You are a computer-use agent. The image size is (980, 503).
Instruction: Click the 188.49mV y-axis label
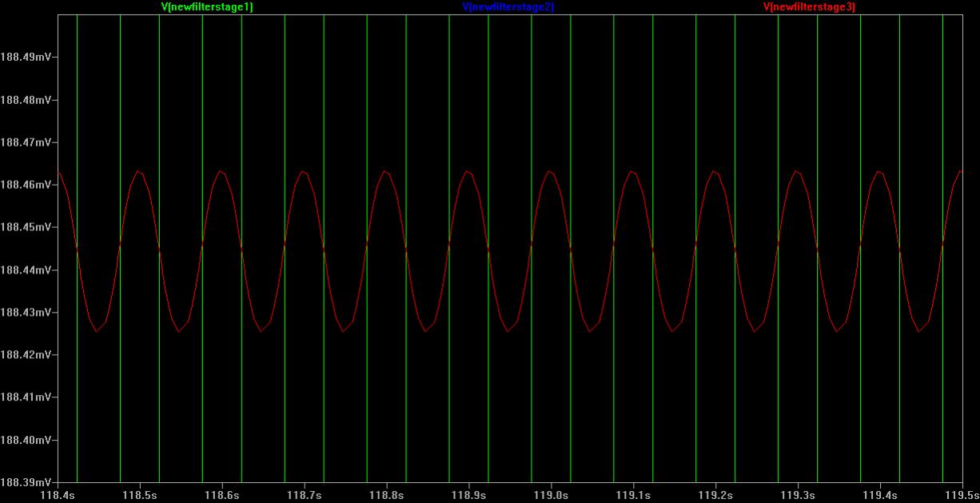coord(26,58)
